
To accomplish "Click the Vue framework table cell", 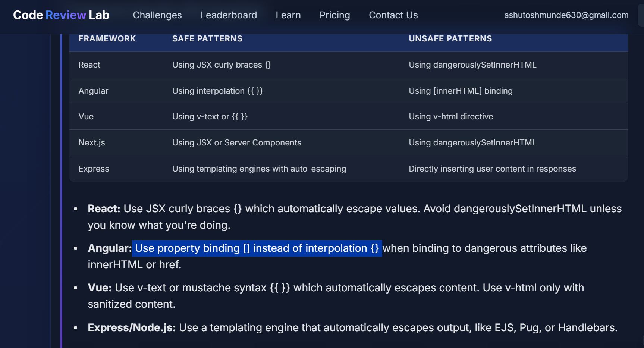I will click(x=86, y=117).
